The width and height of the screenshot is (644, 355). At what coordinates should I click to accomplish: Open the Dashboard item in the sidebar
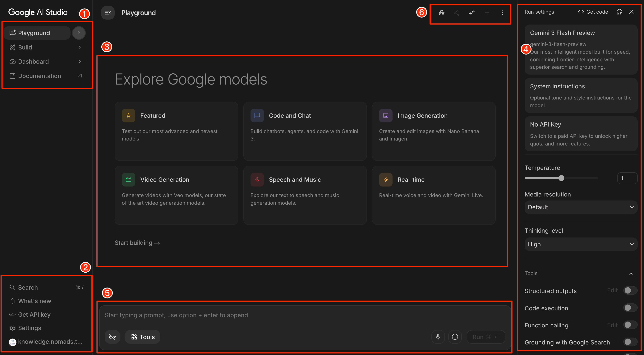33,62
